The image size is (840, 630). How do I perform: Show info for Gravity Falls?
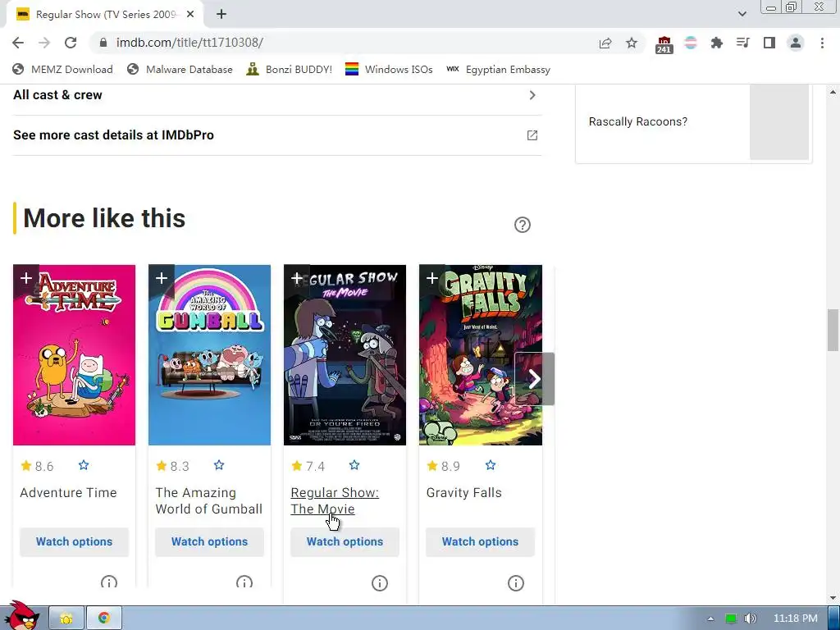coord(515,583)
